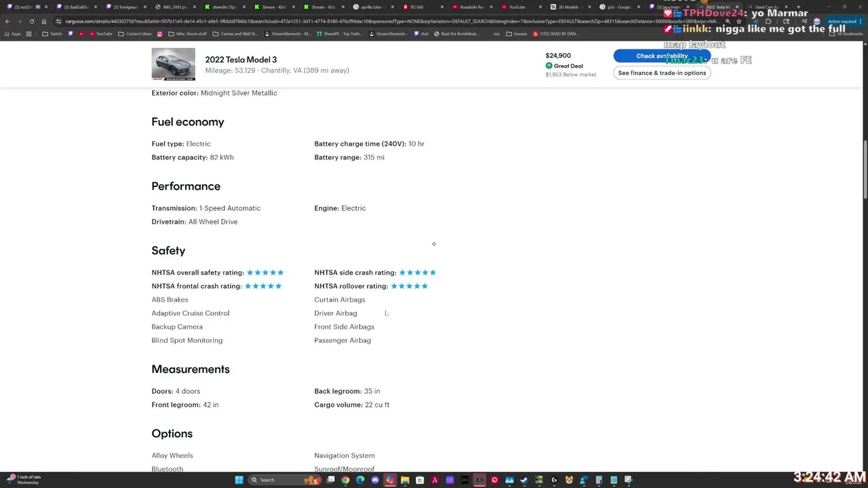Screen dimensions: 868x488
Task: Open the Content Ideas bookmark folder
Action: pos(135,34)
